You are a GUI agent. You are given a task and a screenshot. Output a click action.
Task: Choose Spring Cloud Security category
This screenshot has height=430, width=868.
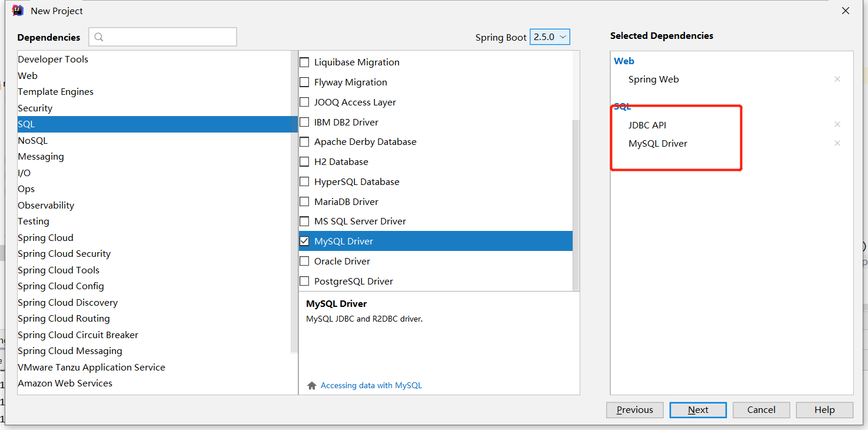click(154, 254)
